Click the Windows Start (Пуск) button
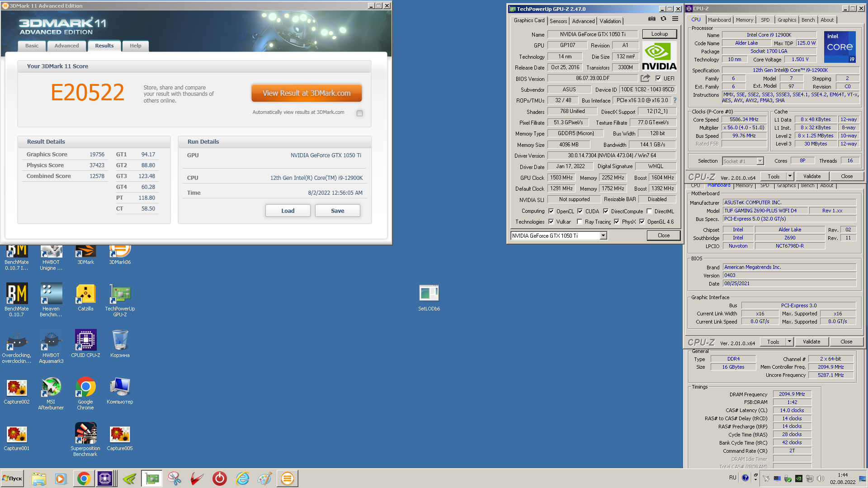This screenshot has height=488, width=868. click(x=13, y=479)
